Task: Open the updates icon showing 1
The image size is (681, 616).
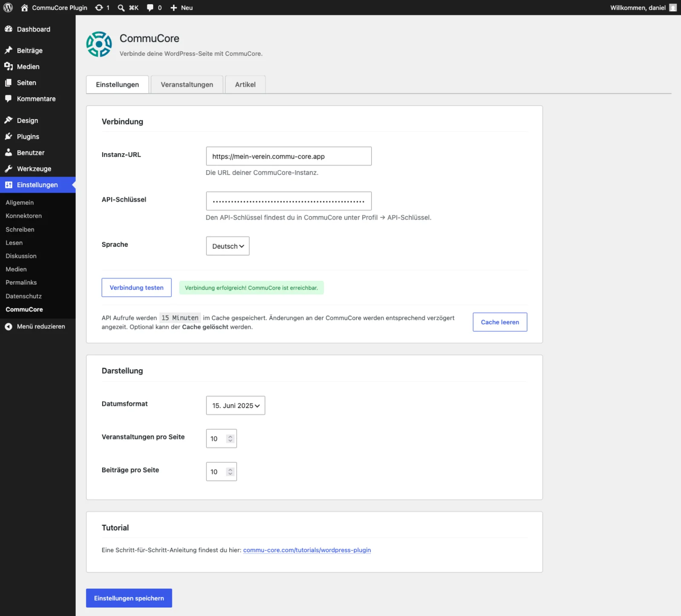Action: pos(99,8)
